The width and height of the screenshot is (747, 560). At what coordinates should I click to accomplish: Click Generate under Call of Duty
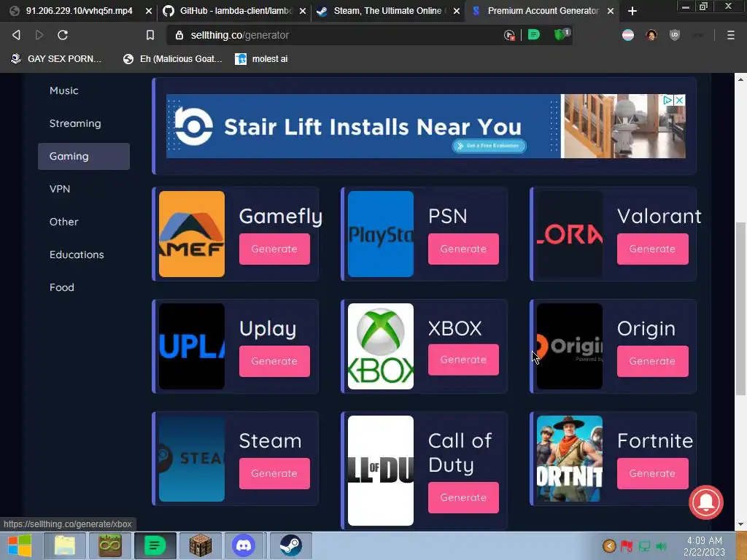tap(463, 497)
